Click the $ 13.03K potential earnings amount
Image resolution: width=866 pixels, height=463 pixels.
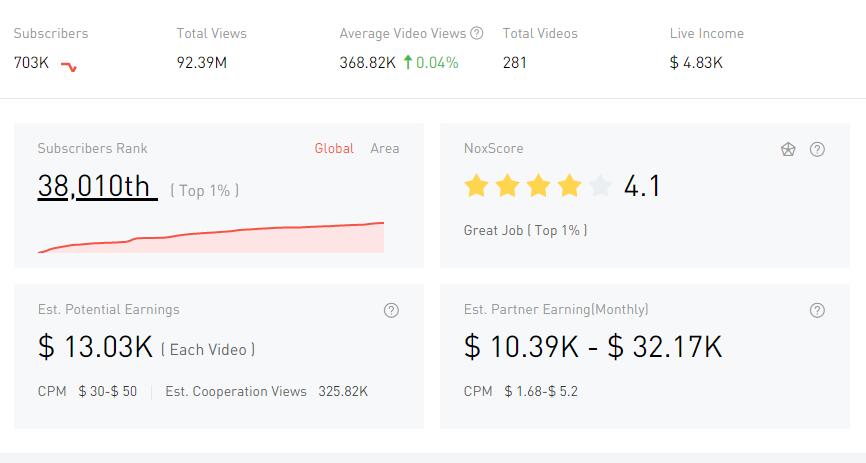click(x=95, y=347)
